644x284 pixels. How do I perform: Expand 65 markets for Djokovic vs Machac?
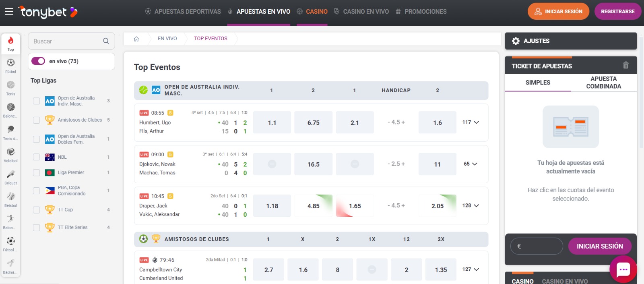point(471,164)
